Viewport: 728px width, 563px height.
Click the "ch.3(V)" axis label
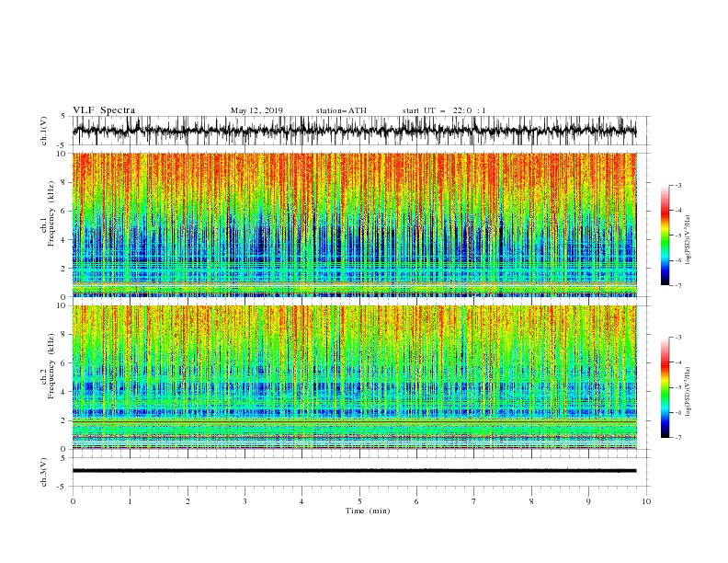(x=44, y=472)
